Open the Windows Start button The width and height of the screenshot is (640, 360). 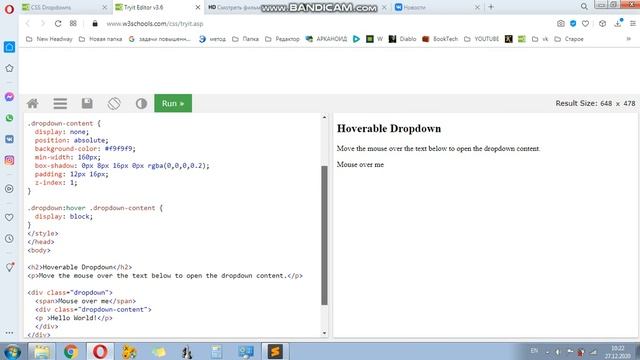coord(12,352)
